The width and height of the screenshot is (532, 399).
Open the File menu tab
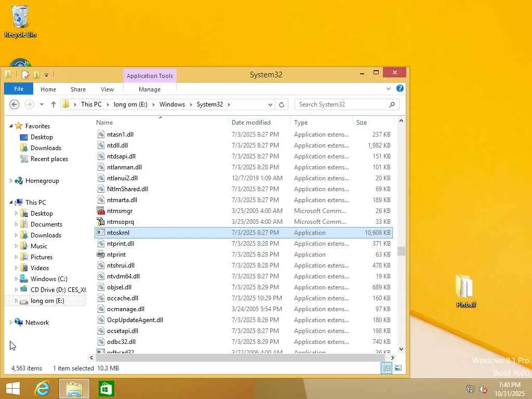(x=19, y=89)
